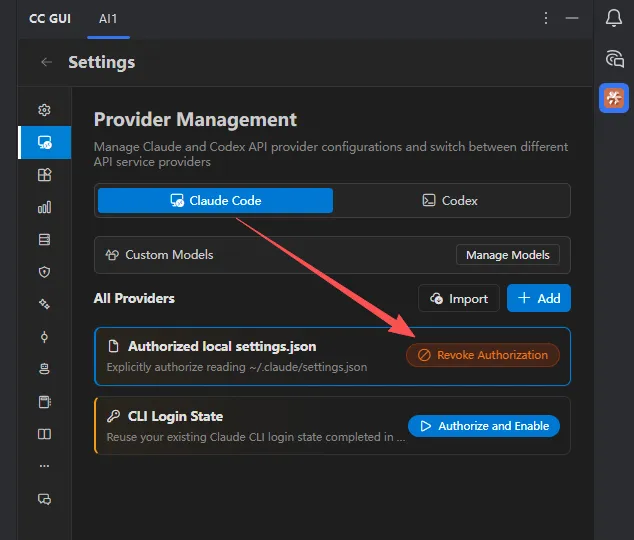Click the key icon beside CLI Login State

(x=114, y=416)
